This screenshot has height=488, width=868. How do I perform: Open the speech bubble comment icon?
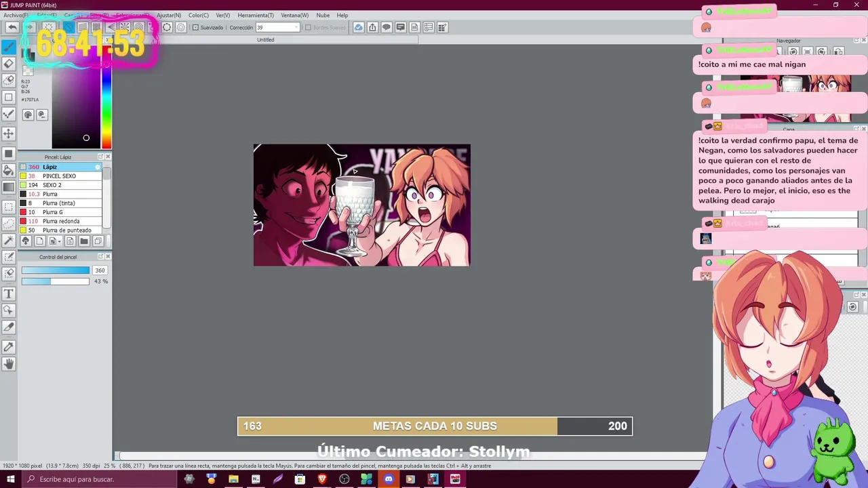tap(387, 27)
